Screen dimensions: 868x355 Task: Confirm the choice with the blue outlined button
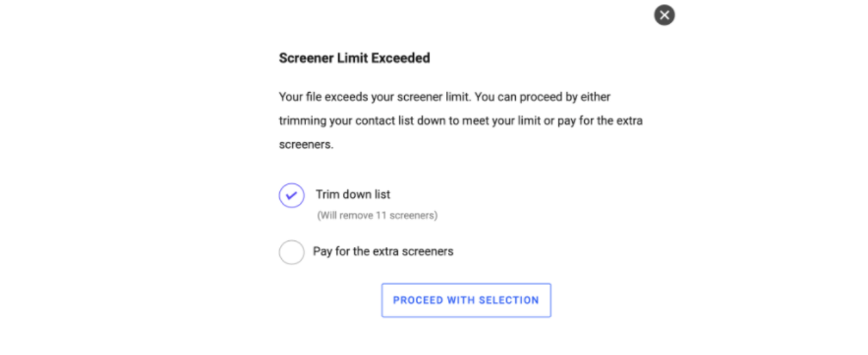click(466, 300)
